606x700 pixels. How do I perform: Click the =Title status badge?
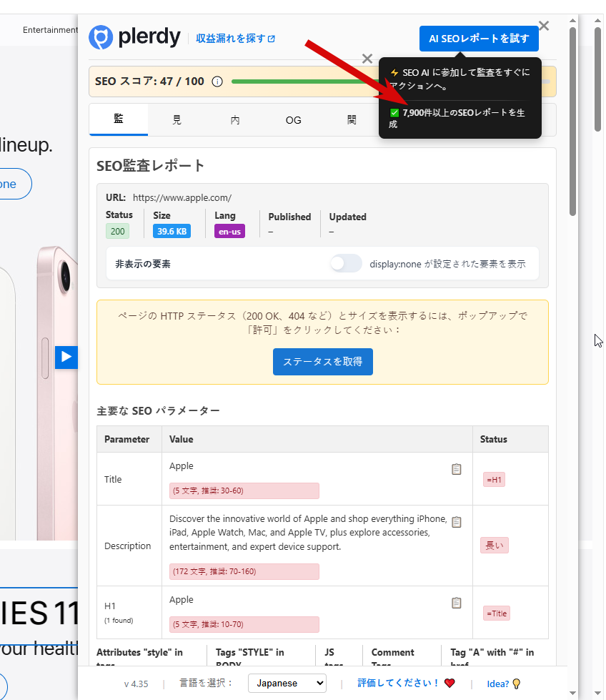point(497,613)
